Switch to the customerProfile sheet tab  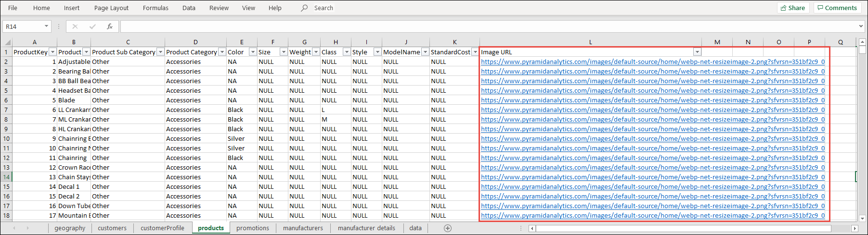tap(162, 228)
